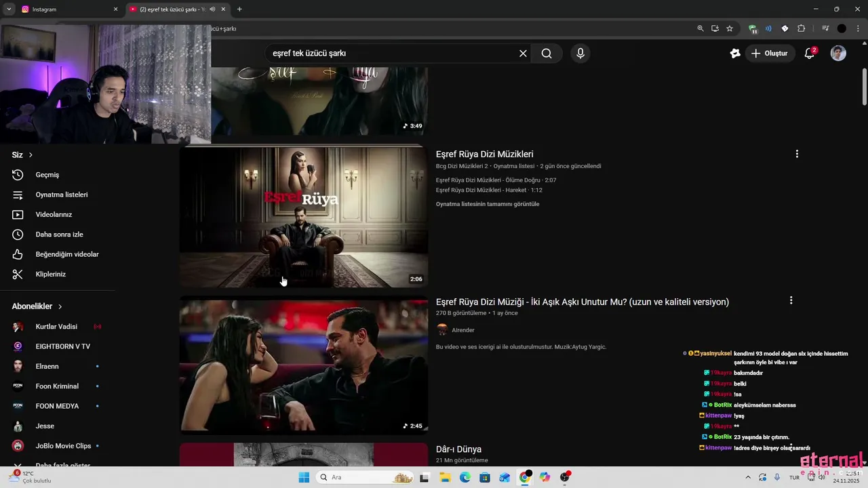Viewport: 868px width, 488px height.
Task: Click the YouTube search magnifier button
Action: pos(547,54)
